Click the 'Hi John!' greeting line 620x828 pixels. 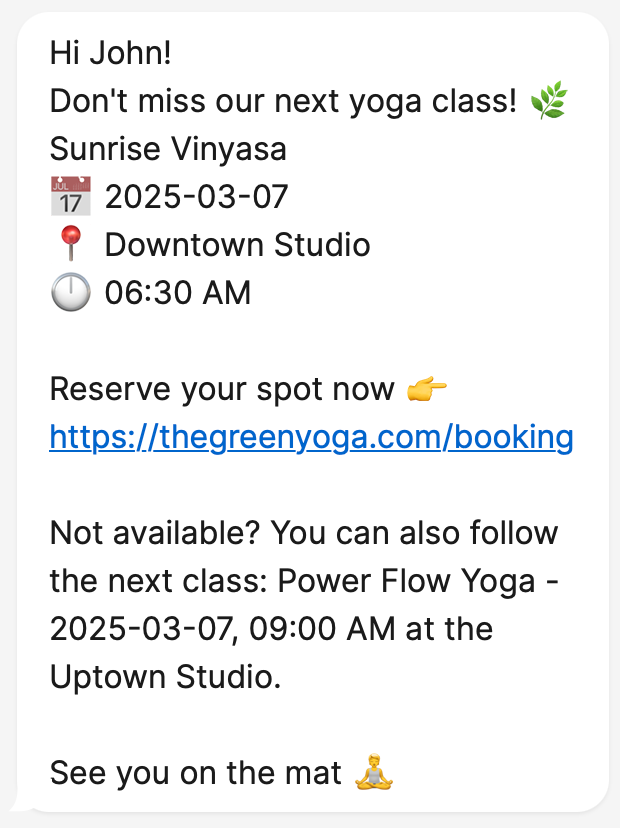point(110,53)
